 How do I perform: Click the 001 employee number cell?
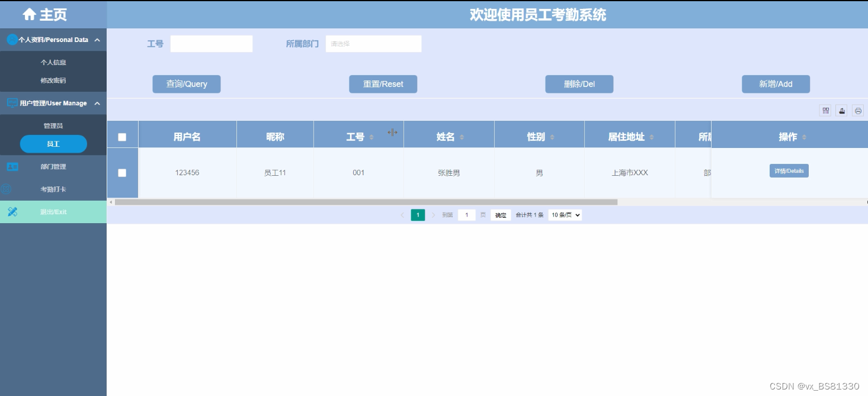click(x=358, y=173)
